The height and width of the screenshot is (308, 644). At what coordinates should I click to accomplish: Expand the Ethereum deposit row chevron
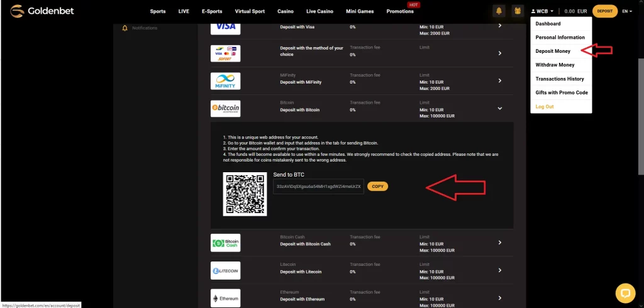coord(500,298)
